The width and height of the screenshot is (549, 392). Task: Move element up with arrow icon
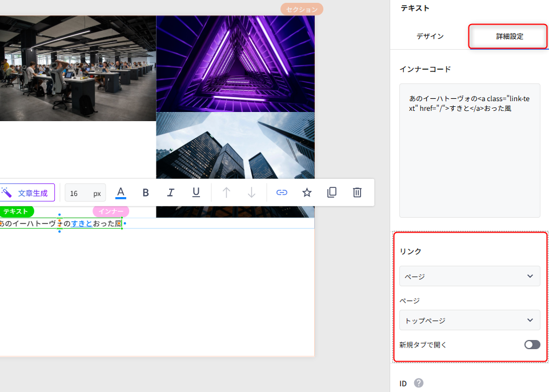226,193
